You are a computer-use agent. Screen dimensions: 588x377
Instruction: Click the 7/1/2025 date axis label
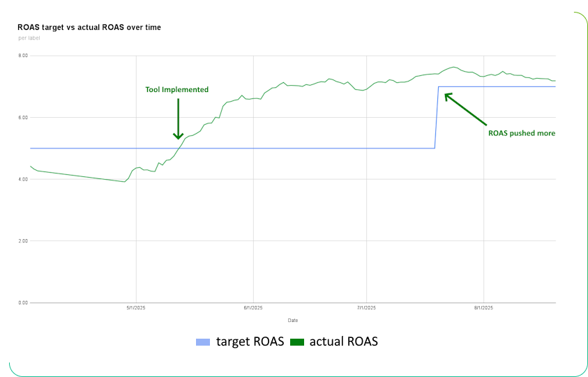[367, 308]
